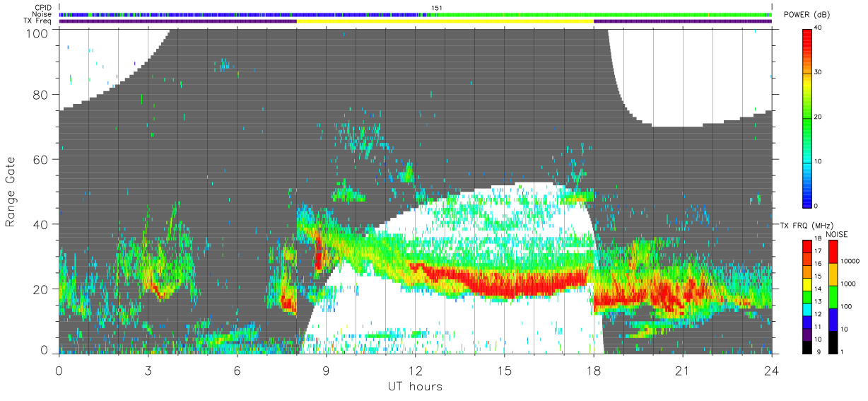The image size is (868, 401).
Task: Click the 18 MHz label on the TX frequency legend
Action: 819,240
